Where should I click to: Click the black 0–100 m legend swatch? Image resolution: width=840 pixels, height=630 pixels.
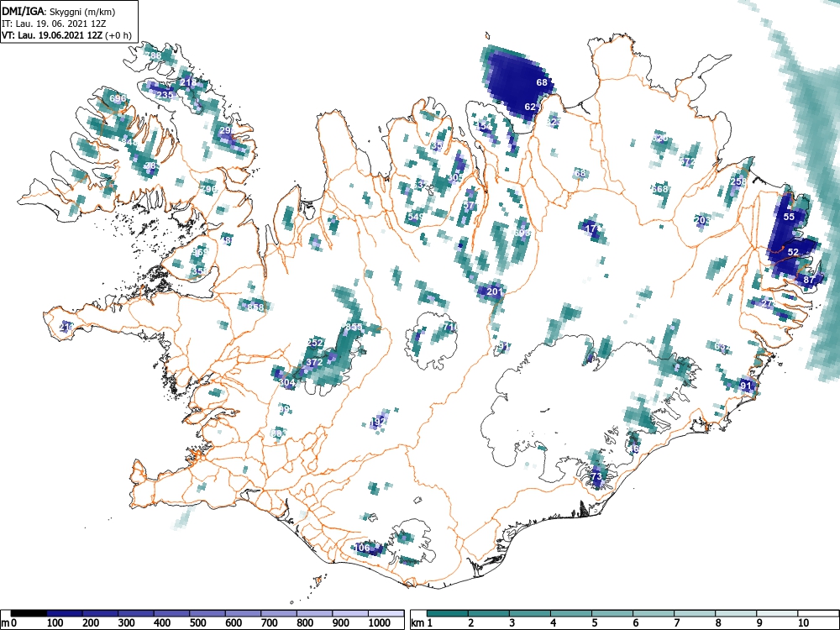29,613
